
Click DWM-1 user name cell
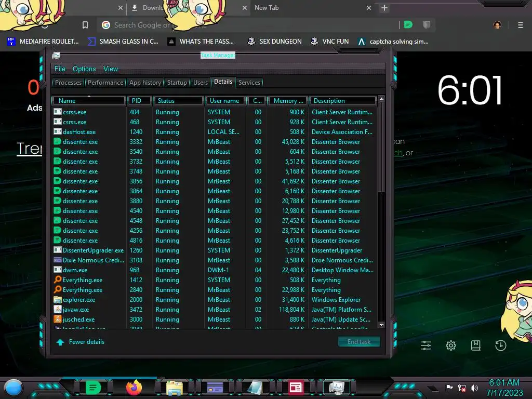(218, 270)
